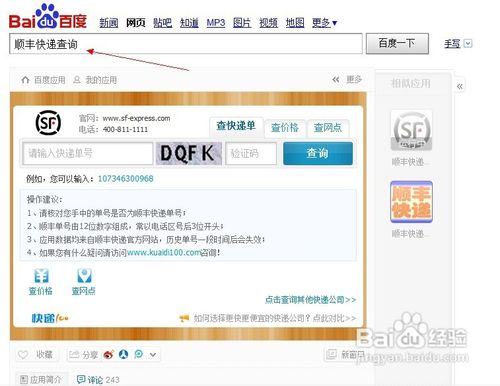
Task: Click the 百度应用 home icon
Action: [x=25, y=80]
